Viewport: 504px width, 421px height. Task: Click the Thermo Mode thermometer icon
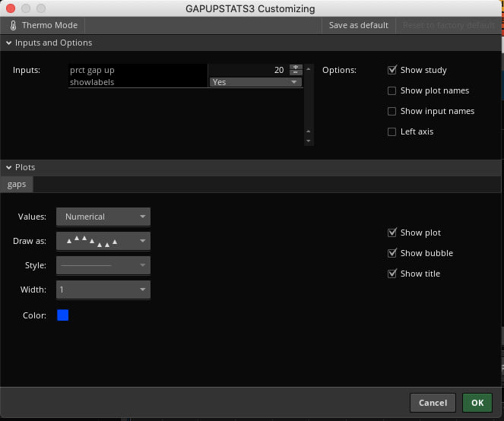[13, 25]
